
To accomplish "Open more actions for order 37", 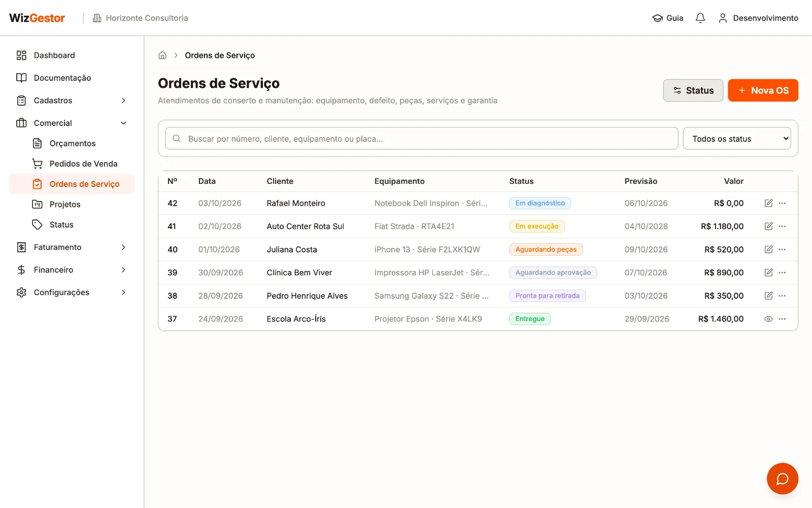I will coord(782,319).
